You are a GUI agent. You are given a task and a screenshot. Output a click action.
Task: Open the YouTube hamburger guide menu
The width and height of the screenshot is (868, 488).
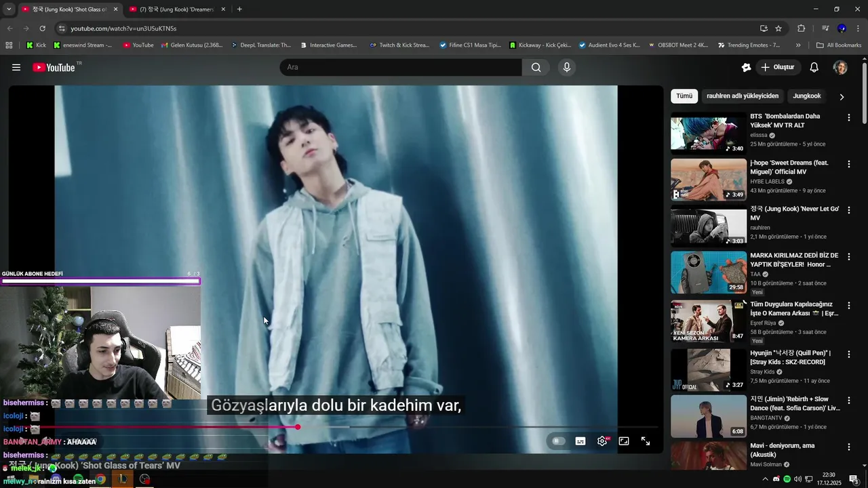[16, 67]
